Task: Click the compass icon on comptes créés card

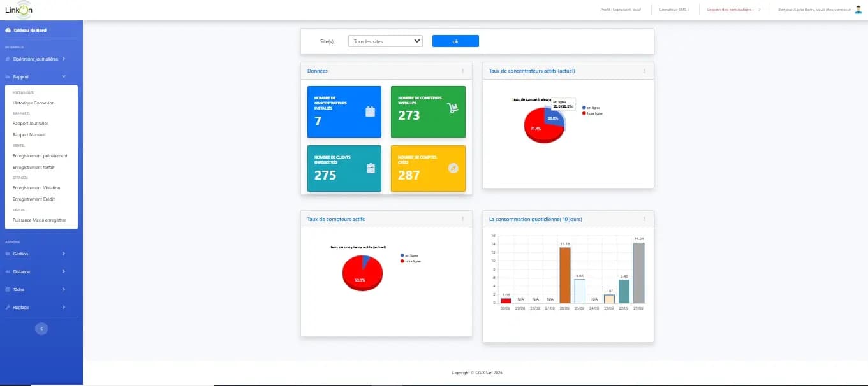Action: (x=453, y=168)
